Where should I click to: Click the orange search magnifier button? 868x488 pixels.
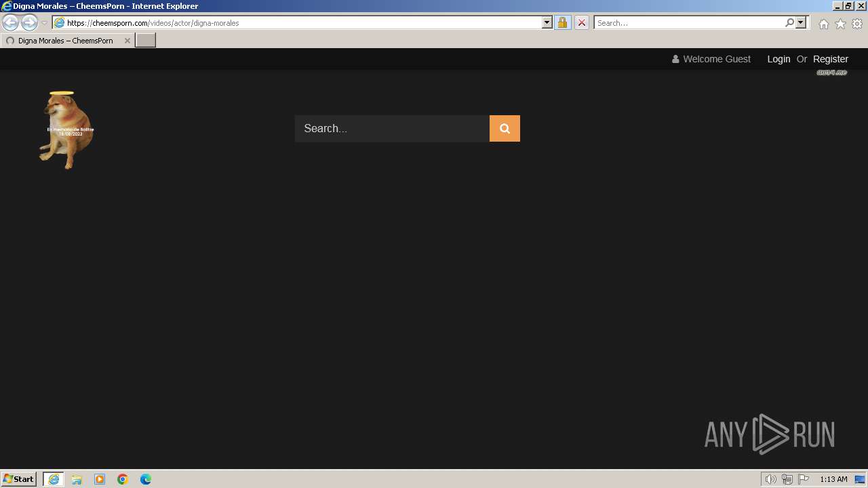coord(505,128)
